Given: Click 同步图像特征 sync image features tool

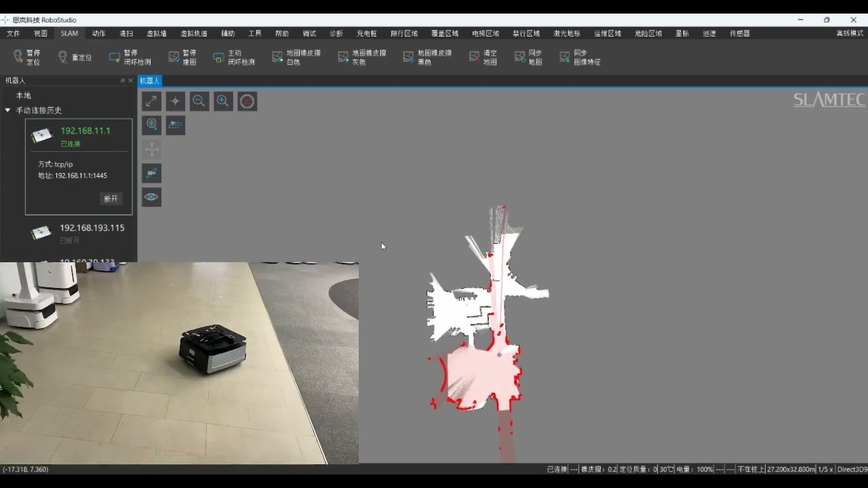Looking at the screenshot, I should click(x=580, y=57).
